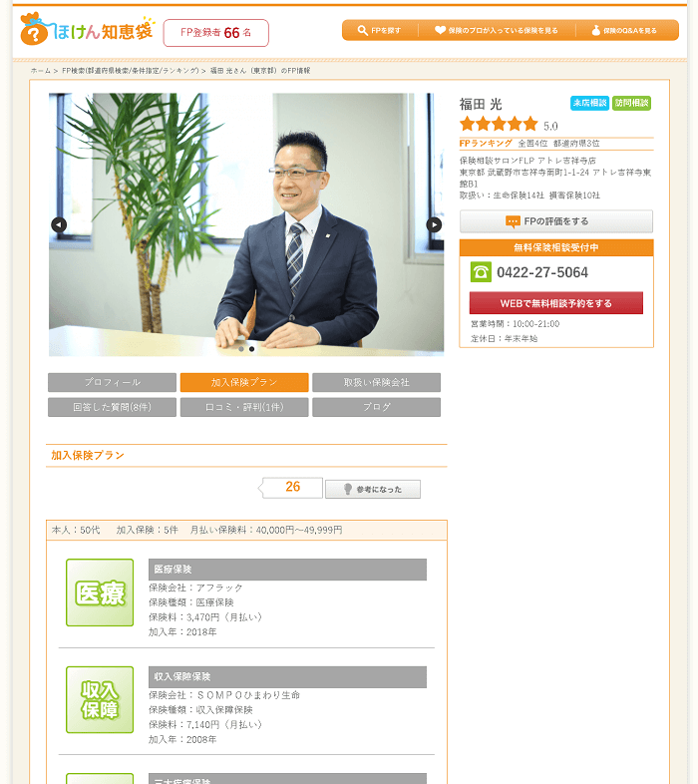This screenshot has height=784, width=698.
Task: Advance slideshow with right carousel arrow
Action: (434, 224)
